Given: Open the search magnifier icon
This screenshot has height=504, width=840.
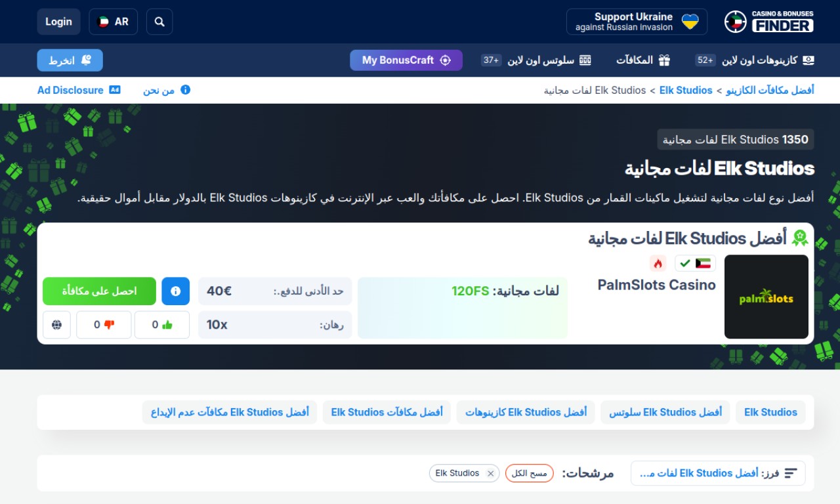Looking at the screenshot, I should click(159, 22).
